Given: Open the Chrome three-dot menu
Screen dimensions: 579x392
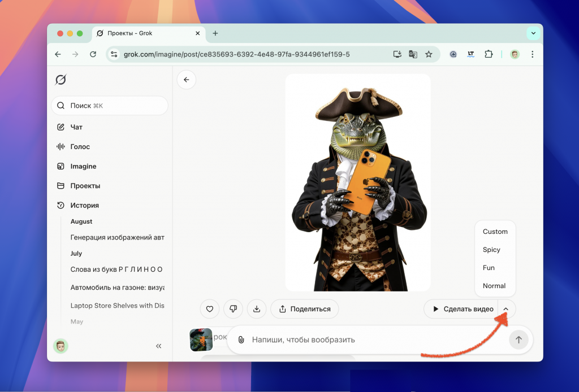Looking at the screenshot, I should 533,54.
